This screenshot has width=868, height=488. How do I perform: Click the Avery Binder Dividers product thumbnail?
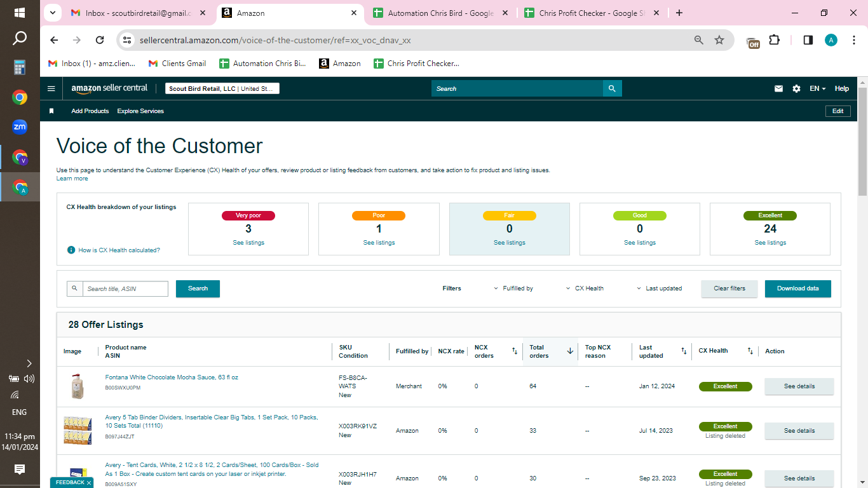[78, 431]
